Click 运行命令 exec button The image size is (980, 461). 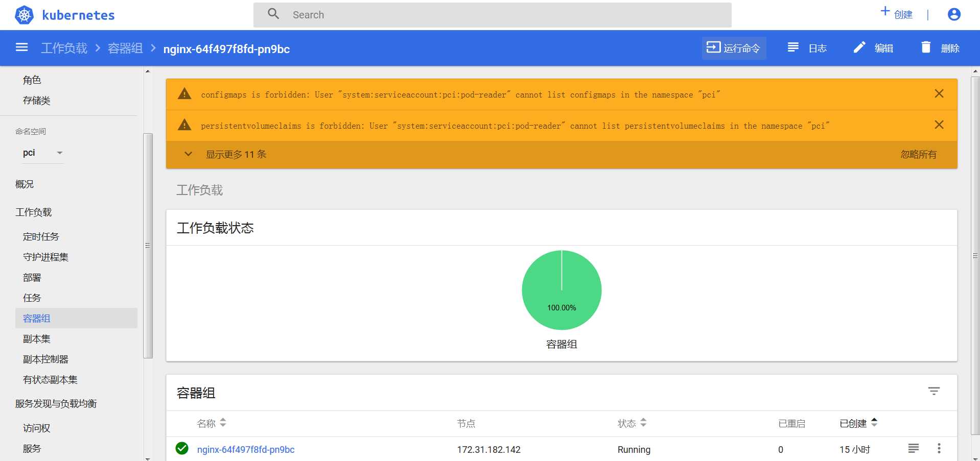[734, 48]
